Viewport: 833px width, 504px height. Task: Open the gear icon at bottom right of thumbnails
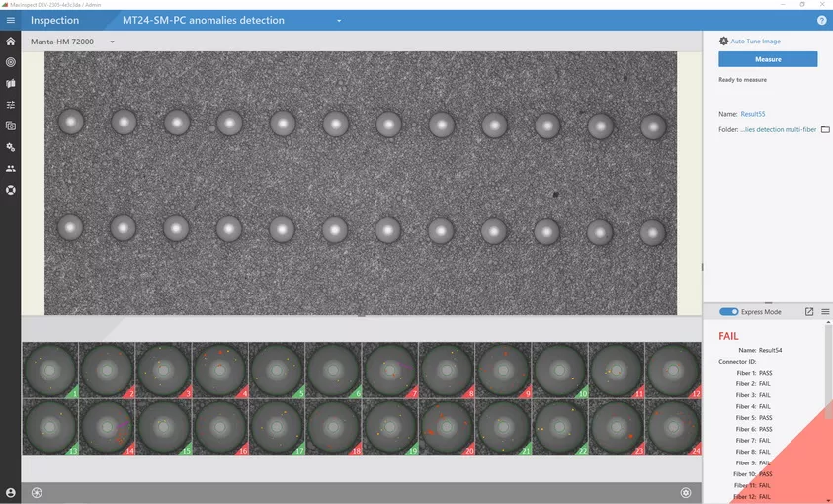[686, 492]
